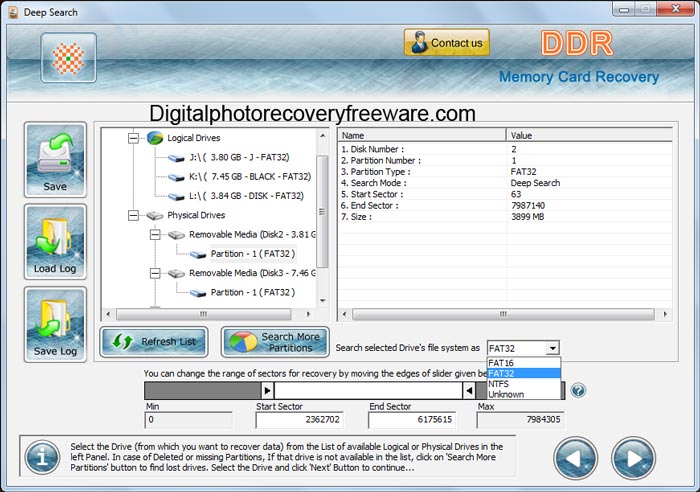Collapse the Logical Drives node
This screenshot has height=492, width=700.
[133, 138]
